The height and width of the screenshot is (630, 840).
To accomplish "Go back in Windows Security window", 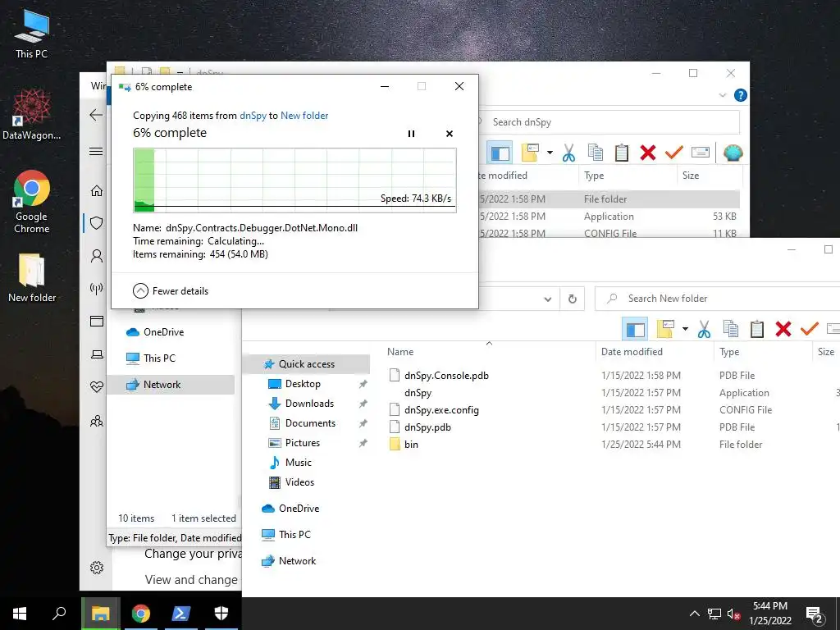I will click(x=97, y=115).
